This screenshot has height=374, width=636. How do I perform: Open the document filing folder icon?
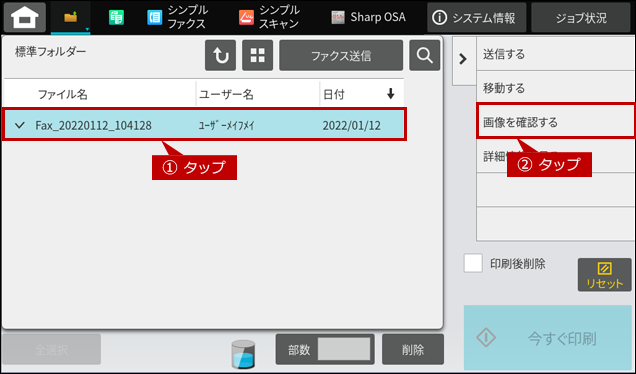click(x=71, y=17)
